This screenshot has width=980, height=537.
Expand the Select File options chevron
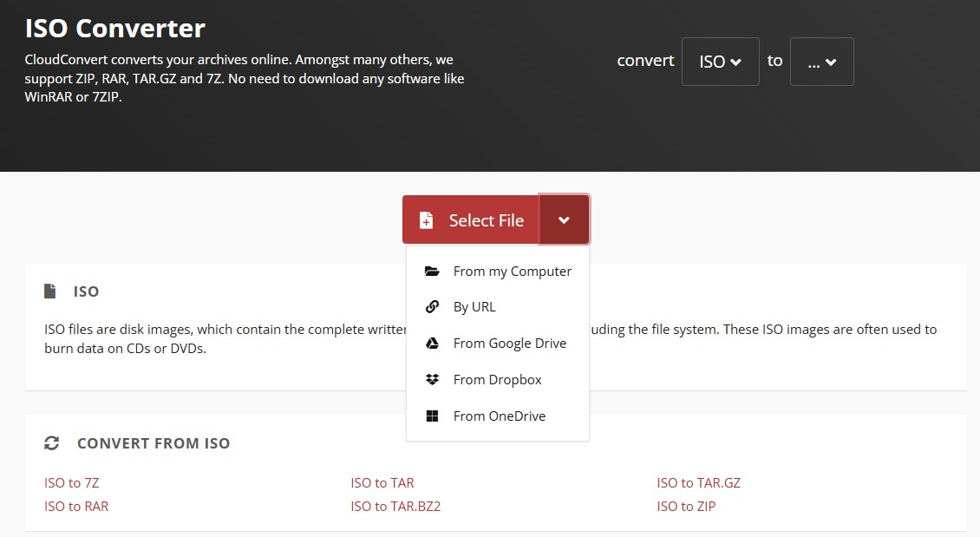565,219
